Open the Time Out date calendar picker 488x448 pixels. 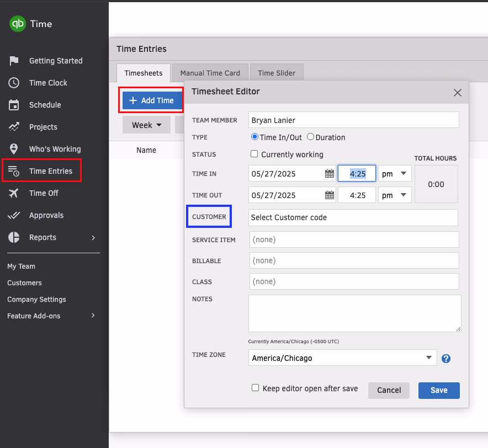(x=329, y=195)
